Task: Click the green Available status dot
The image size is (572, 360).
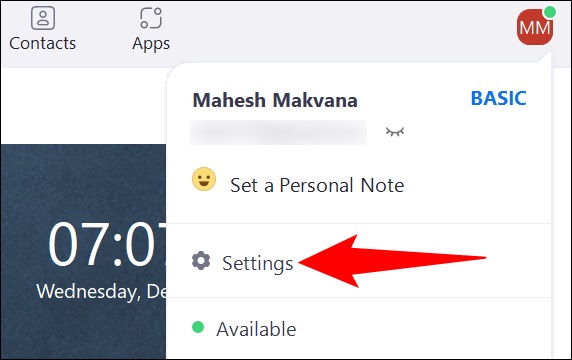Action: pos(198,327)
